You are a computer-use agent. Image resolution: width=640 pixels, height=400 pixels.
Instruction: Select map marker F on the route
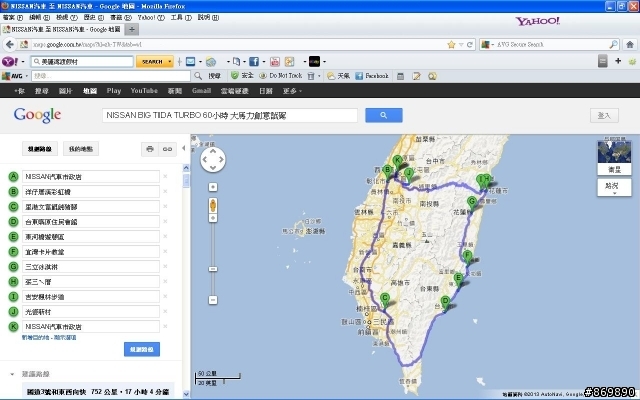tap(468, 258)
